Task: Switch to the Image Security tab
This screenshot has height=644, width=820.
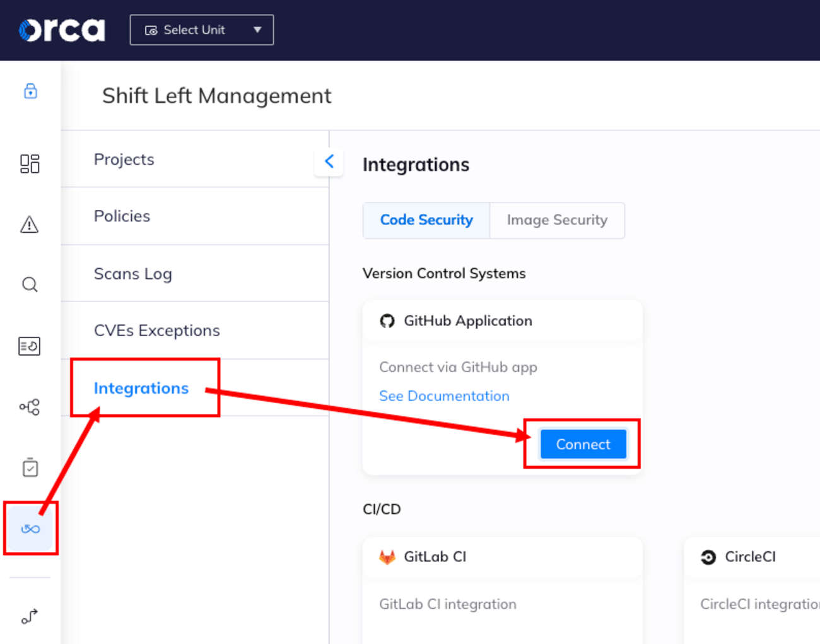Action: click(557, 220)
